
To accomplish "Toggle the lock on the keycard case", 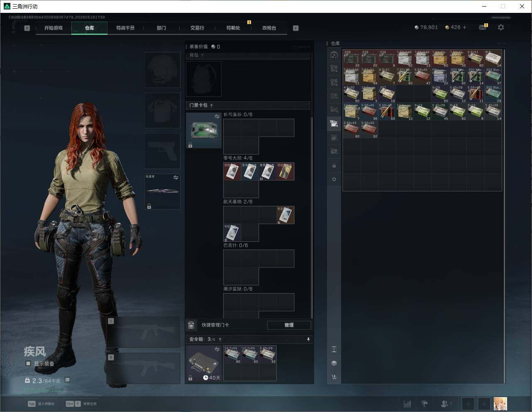I will (x=190, y=145).
